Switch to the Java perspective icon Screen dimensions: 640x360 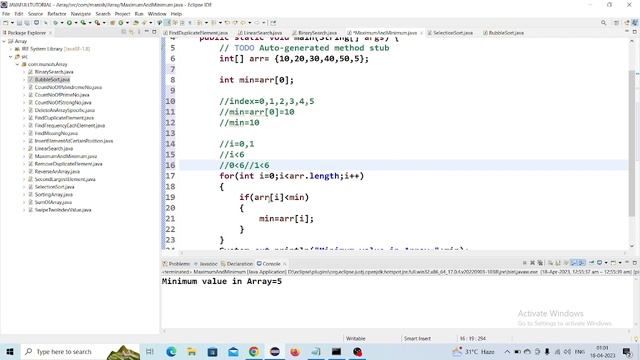pos(635,23)
